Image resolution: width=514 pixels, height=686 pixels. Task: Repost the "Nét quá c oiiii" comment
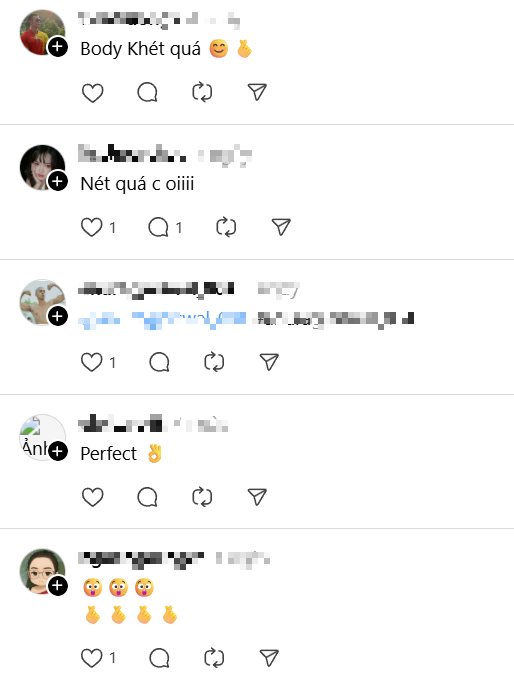[x=226, y=227]
